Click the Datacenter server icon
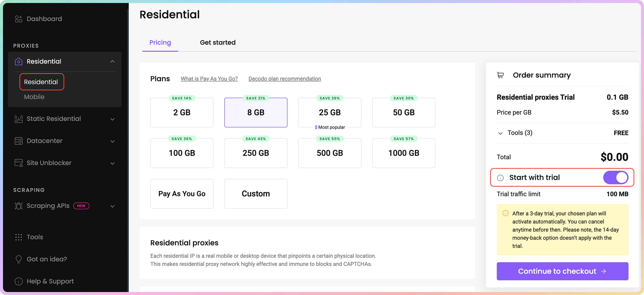The width and height of the screenshot is (644, 295). 18,141
